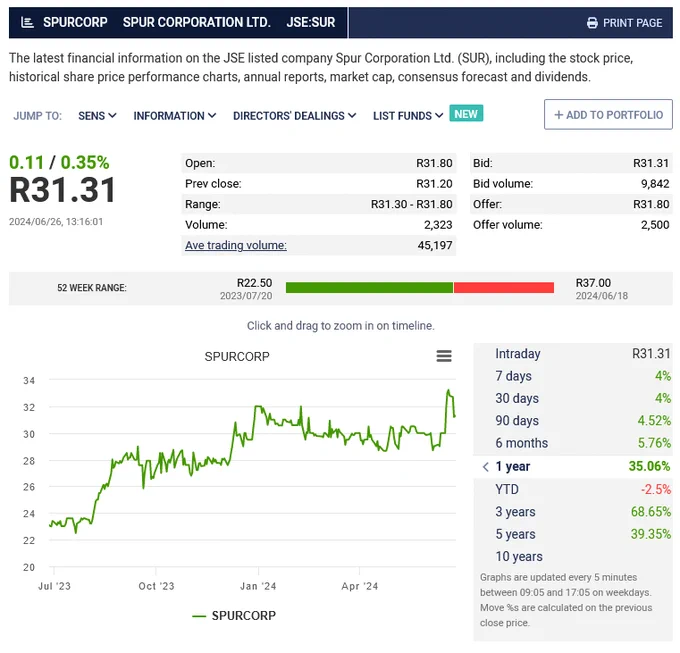Click the chart icon beside SPURCORP header

pyautogui.click(x=27, y=23)
